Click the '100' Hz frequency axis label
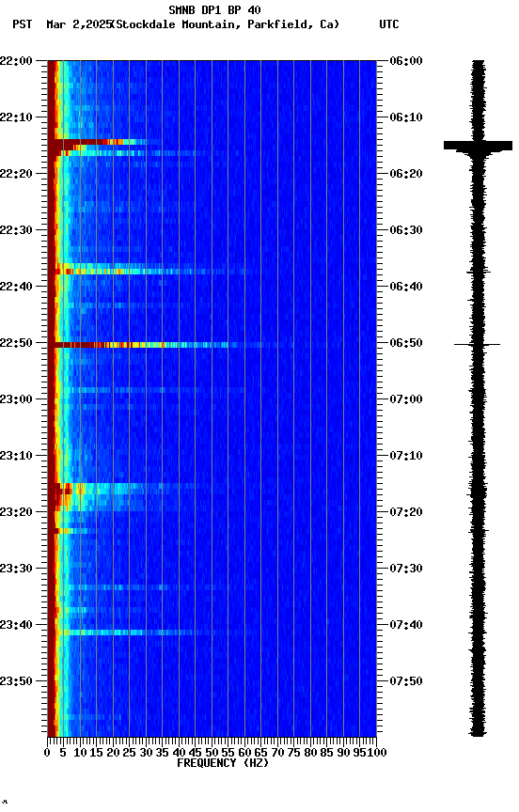The height and width of the screenshot is (812, 519). coord(377,753)
